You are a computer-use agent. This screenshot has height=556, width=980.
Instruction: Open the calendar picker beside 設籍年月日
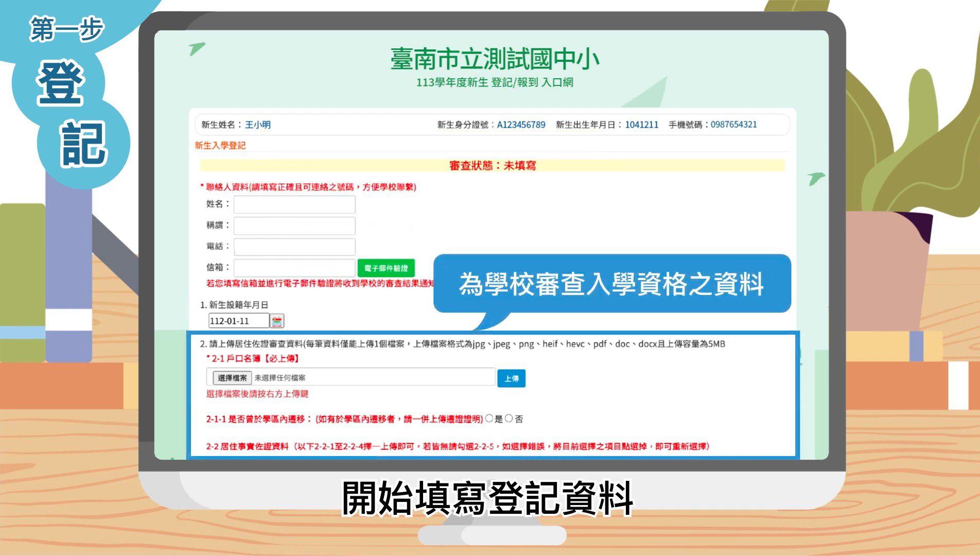pos(277,321)
